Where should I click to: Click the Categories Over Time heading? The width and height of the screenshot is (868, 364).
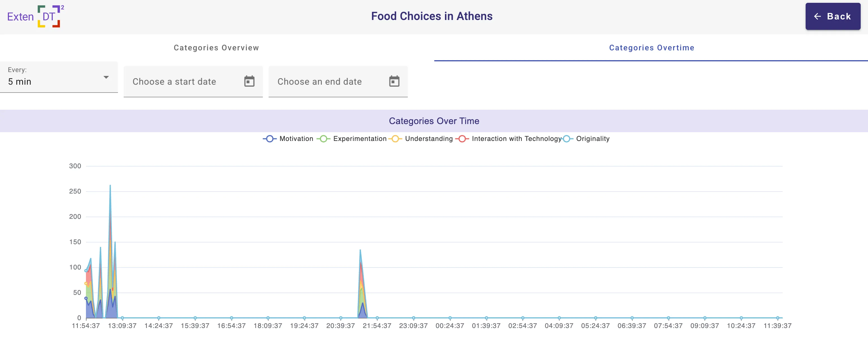434,121
